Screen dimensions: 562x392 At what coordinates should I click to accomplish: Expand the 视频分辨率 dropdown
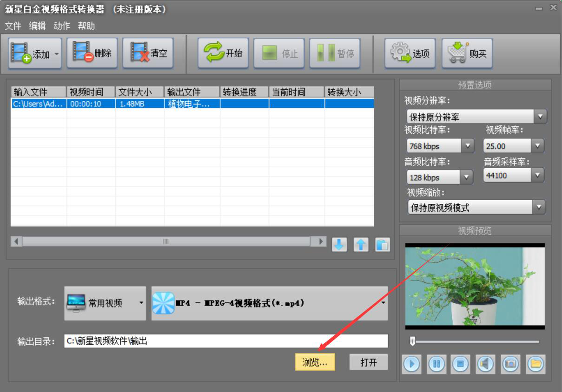point(540,117)
